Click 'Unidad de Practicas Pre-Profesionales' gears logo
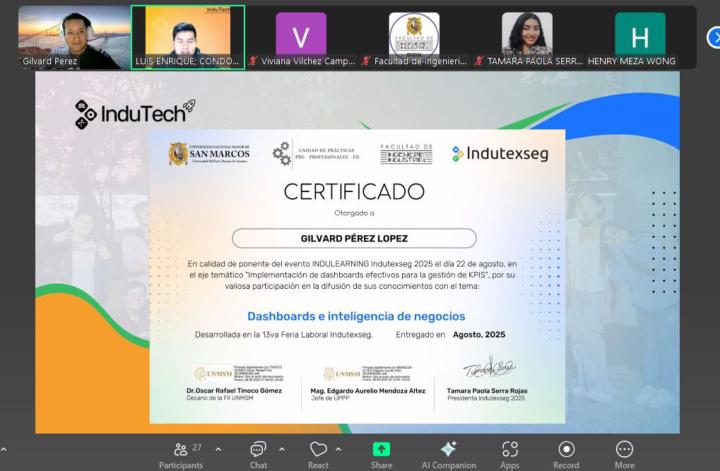The width and height of the screenshot is (720, 471). click(316, 154)
